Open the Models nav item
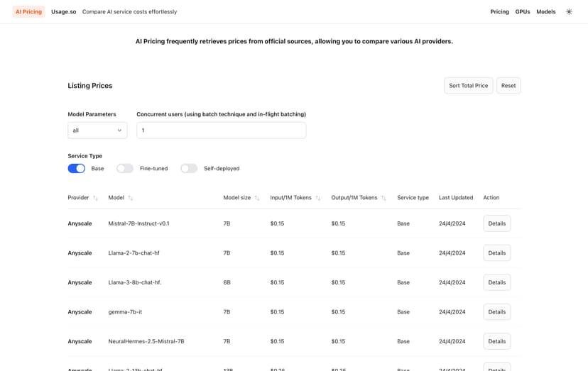Screen dimensions: 588x371 click(545, 11)
